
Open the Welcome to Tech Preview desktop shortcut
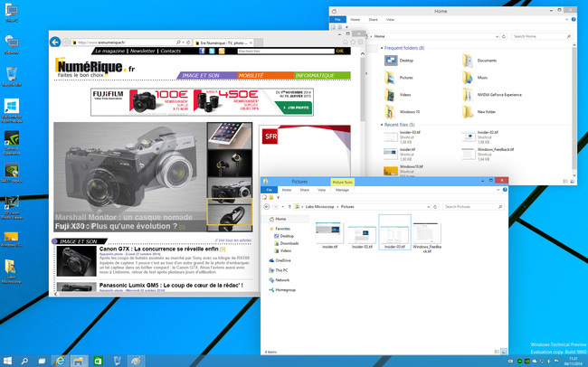coord(12,110)
